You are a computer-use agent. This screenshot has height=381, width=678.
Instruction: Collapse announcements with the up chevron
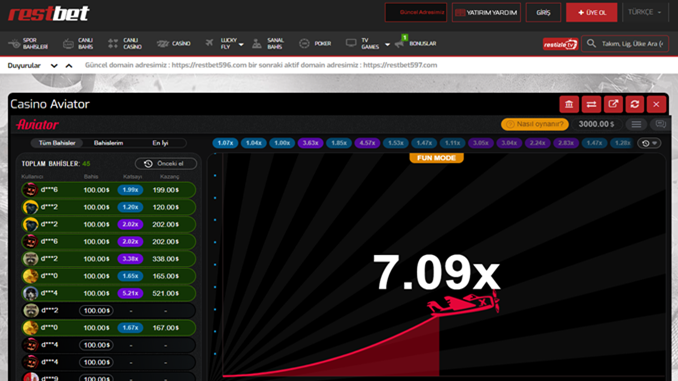coord(69,66)
